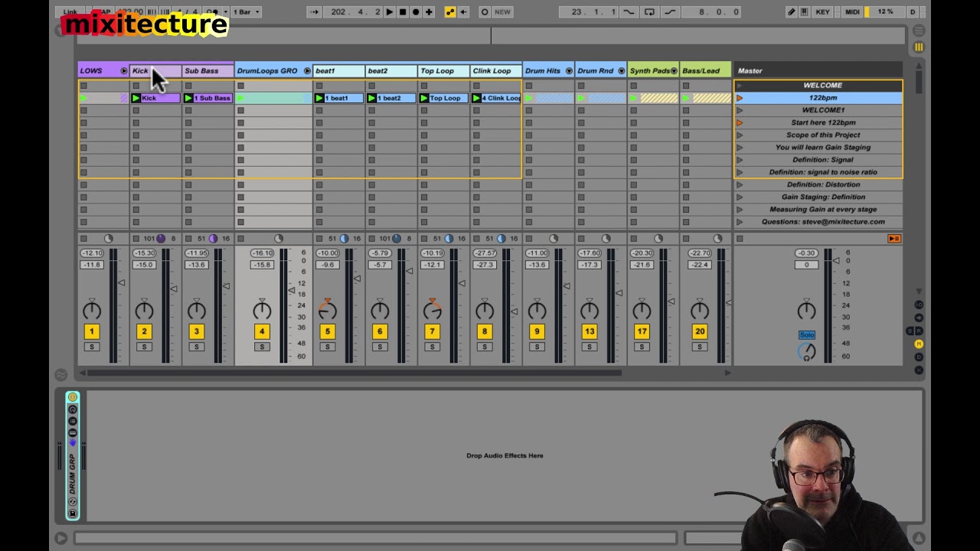Toggle track activator 2 for Kick

point(144,331)
